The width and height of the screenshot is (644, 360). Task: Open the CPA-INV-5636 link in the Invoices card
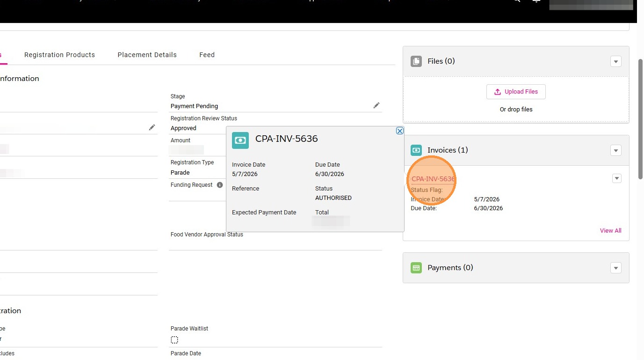(433, 179)
